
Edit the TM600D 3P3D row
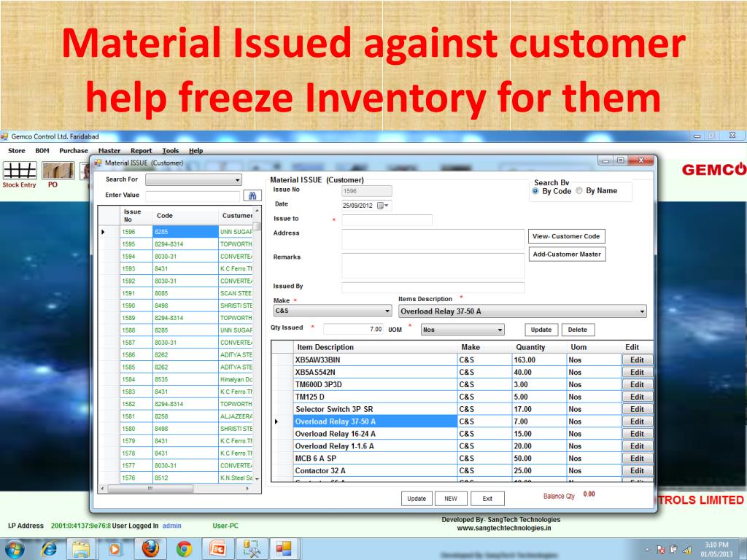tap(637, 385)
